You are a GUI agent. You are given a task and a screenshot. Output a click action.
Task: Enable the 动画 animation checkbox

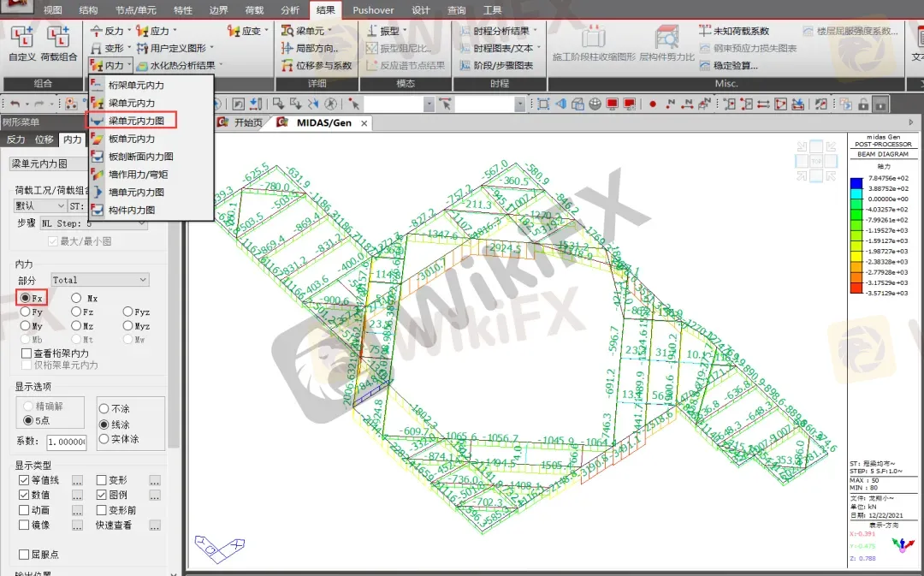coord(24,510)
